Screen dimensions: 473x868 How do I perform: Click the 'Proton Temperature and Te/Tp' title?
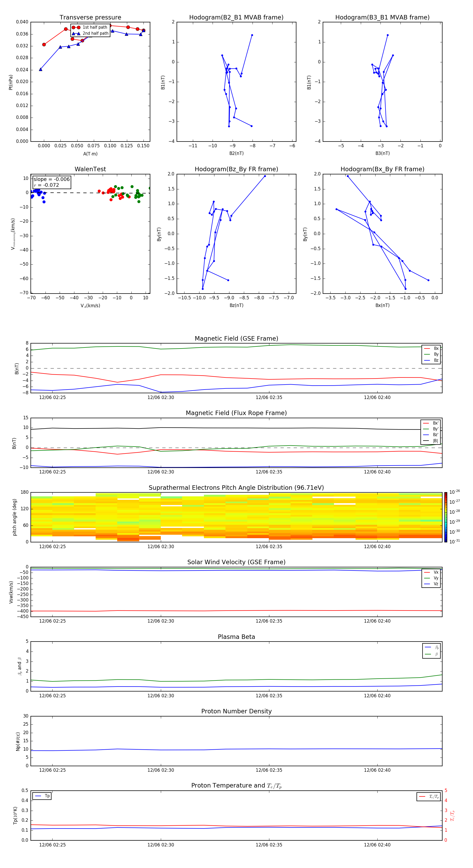click(236, 786)
